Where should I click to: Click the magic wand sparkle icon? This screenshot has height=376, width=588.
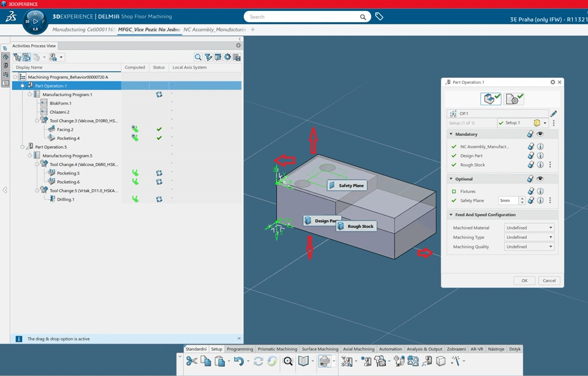[455, 361]
